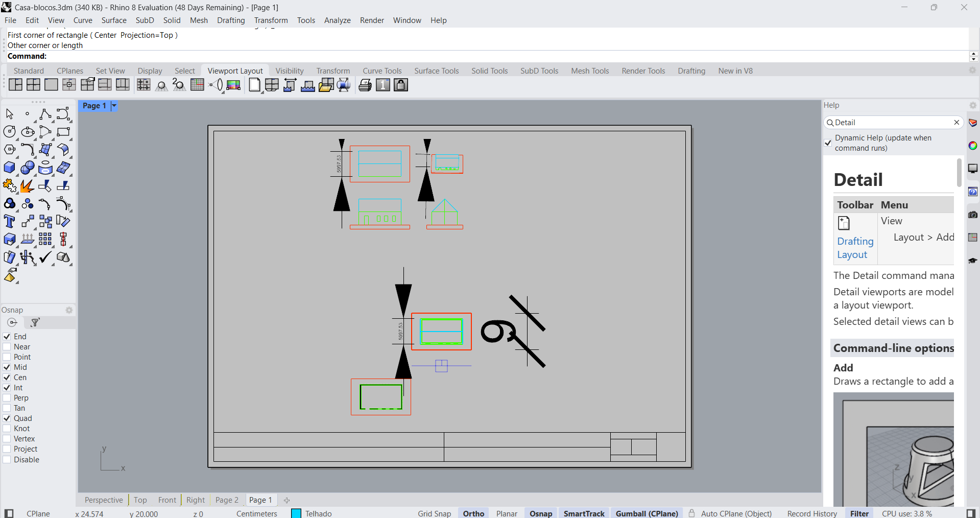This screenshot has width=980, height=518.
Task: Toggle Dynamic Help checkbox
Action: pyautogui.click(x=828, y=143)
